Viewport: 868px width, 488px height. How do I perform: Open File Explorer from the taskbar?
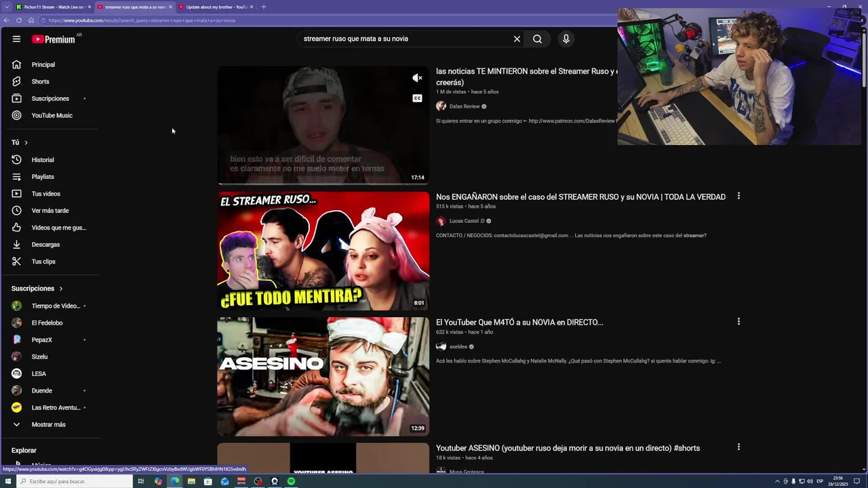tap(191, 481)
